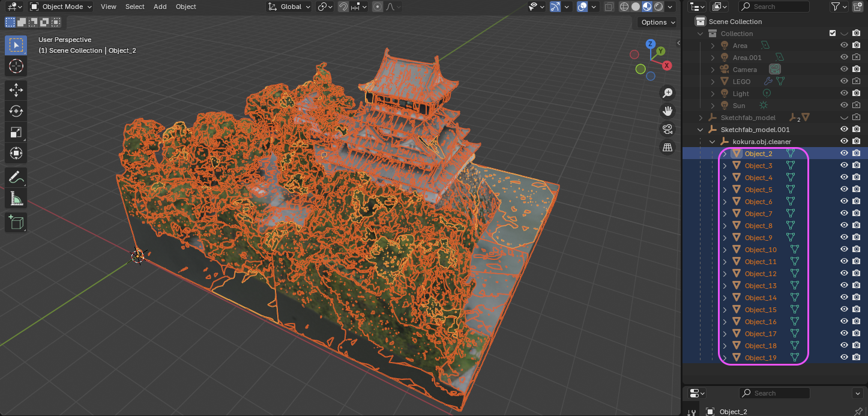Expand Object_2 in the outliner
868x416 pixels.
pyautogui.click(x=725, y=154)
